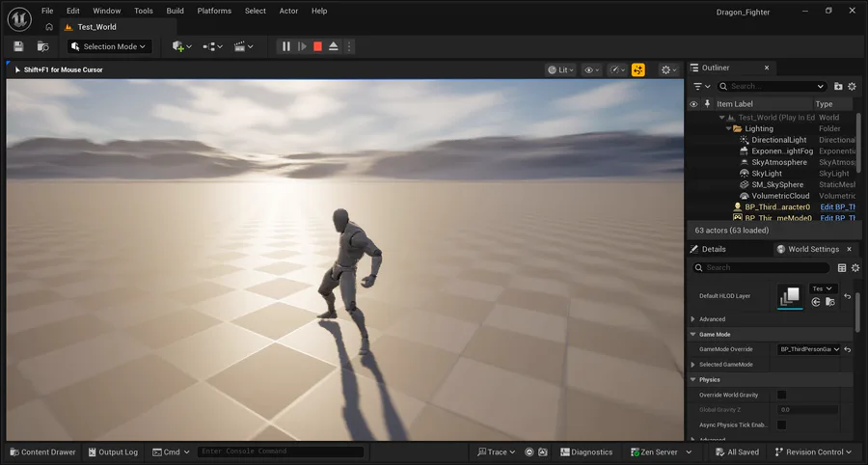
Task: Click the Outliner visibility eye column header
Action: (693, 104)
